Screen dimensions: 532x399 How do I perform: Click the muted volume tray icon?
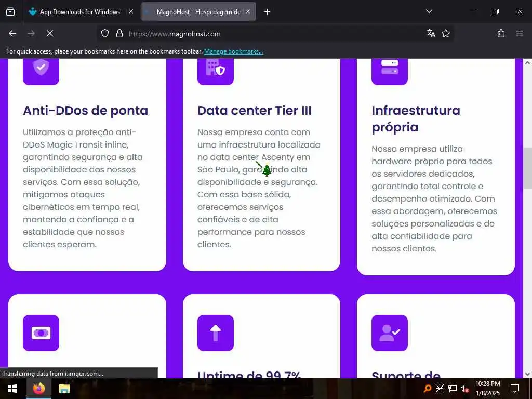pos(464,389)
